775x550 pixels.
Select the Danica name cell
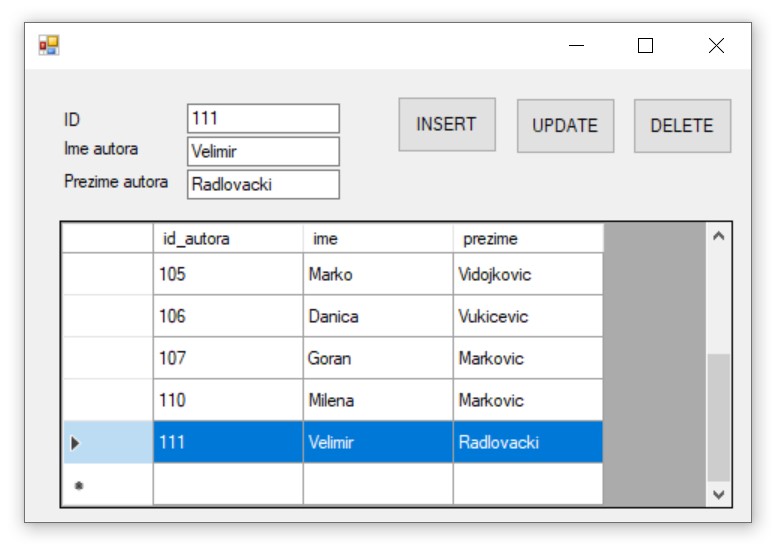coord(378,316)
